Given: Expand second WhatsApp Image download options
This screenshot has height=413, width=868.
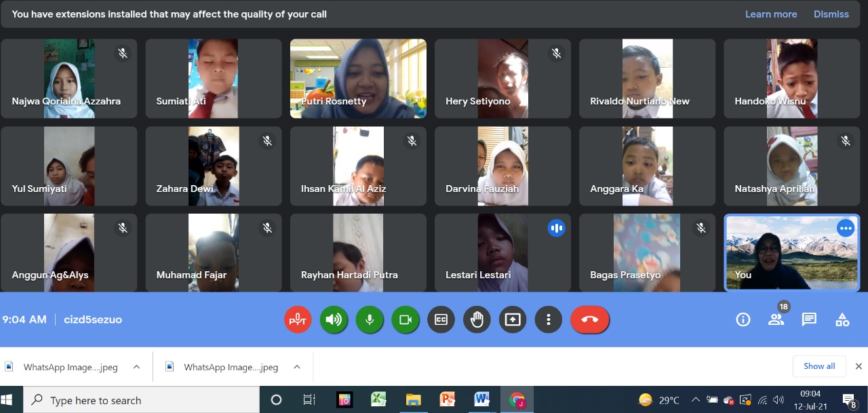Looking at the screenshot, I should (x=296, y=367).
